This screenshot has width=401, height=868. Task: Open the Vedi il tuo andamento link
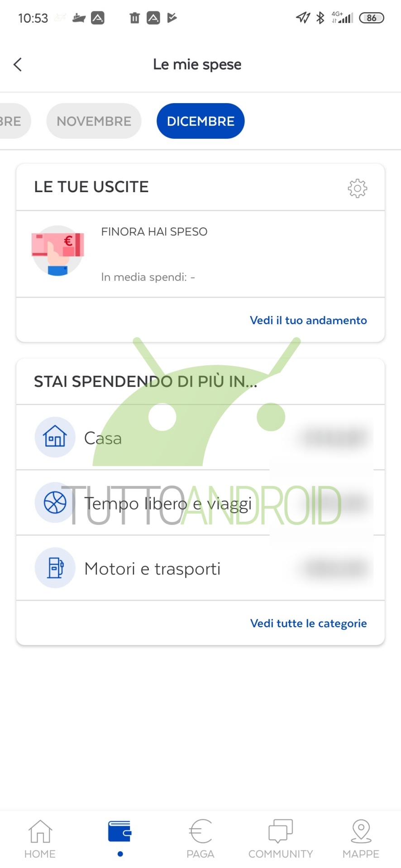[x=308, y=320]
